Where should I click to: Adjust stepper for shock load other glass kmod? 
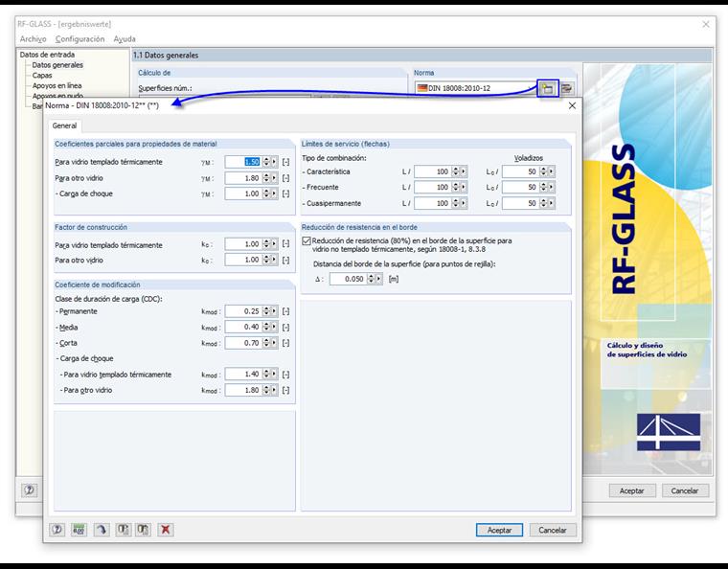pos(266,390)
